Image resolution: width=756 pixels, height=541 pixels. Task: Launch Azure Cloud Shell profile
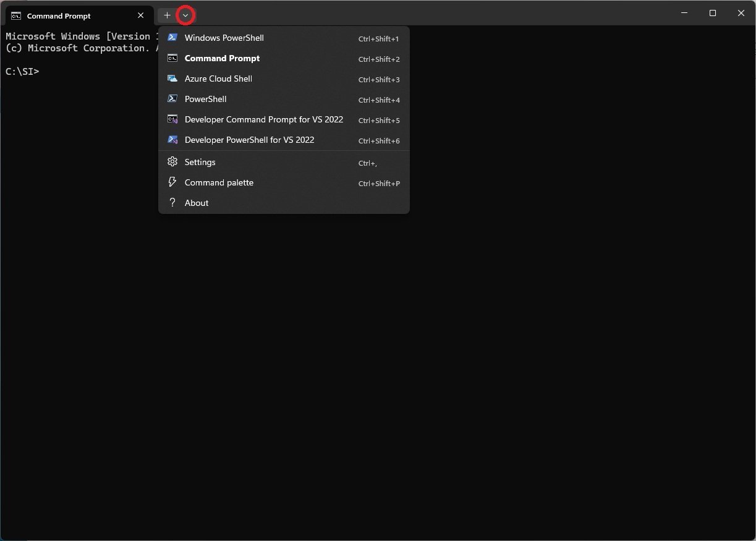click(x=284, y=79)
